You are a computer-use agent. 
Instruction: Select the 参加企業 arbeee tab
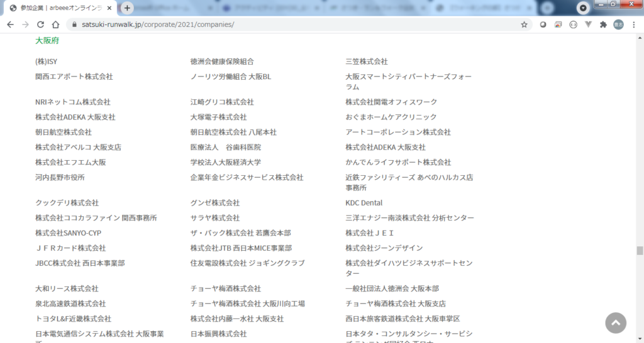(x=61, y=8)
